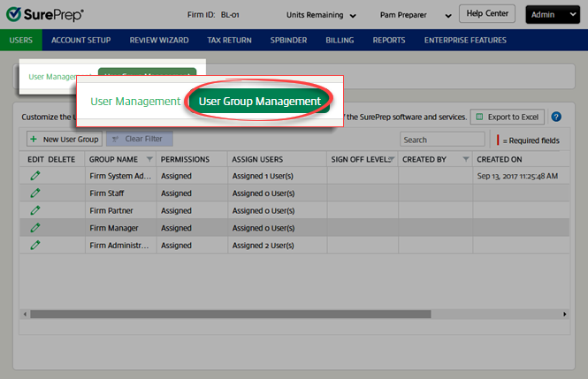Expand the Units Remaining dropdown

pyautogui.click(x=321, y=15)
